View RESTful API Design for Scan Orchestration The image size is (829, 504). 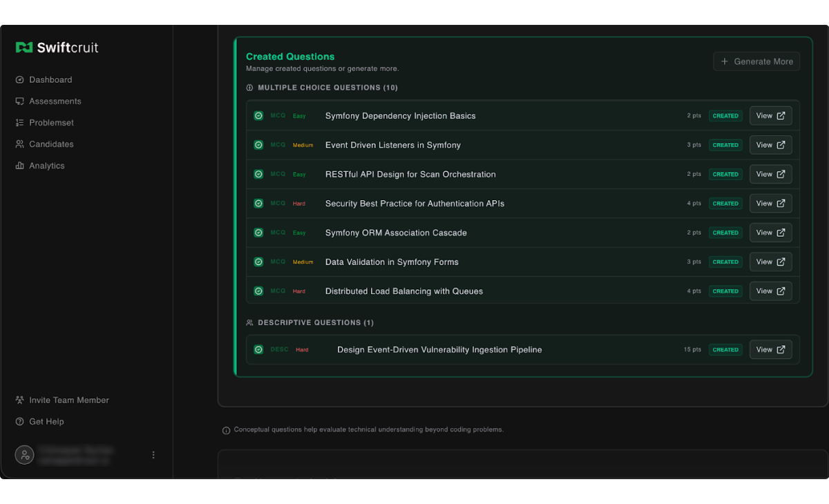tap(770, 174)
